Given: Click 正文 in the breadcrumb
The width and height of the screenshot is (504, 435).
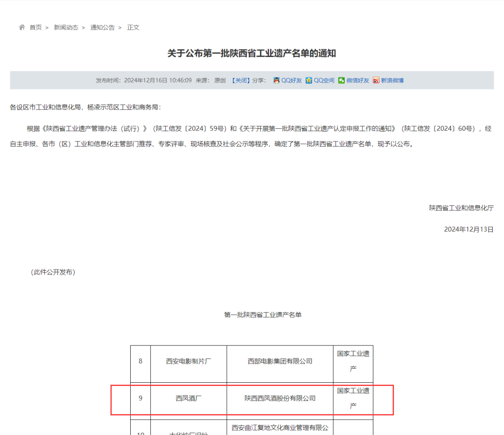Looking at the screenshot, I should point(133,28).
